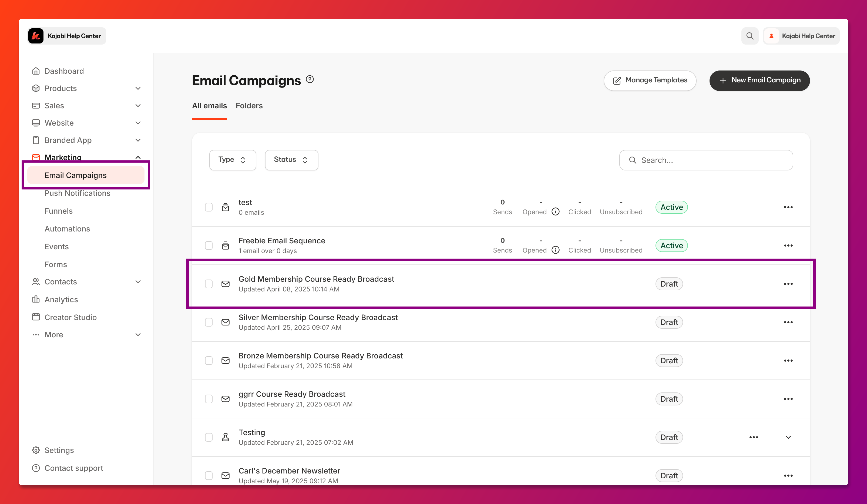The image size is (867, 504).
Task: Open the Type filter dropdown
Action: coord(233,160)
